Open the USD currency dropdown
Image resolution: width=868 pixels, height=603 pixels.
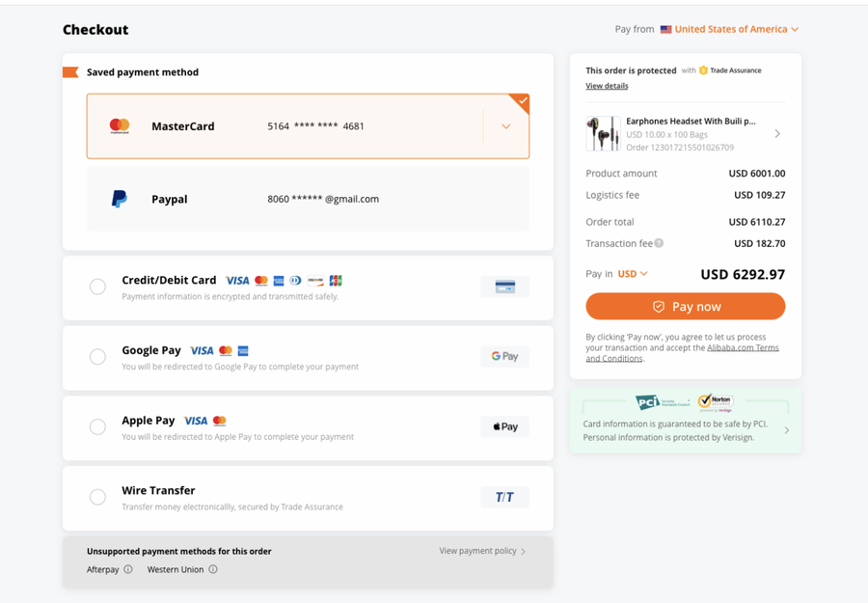pos(633,274)
